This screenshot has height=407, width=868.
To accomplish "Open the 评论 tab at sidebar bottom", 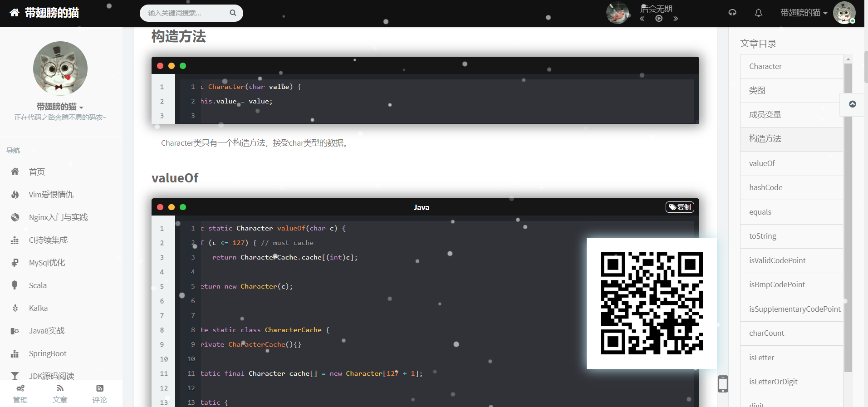I will (99, 394).
